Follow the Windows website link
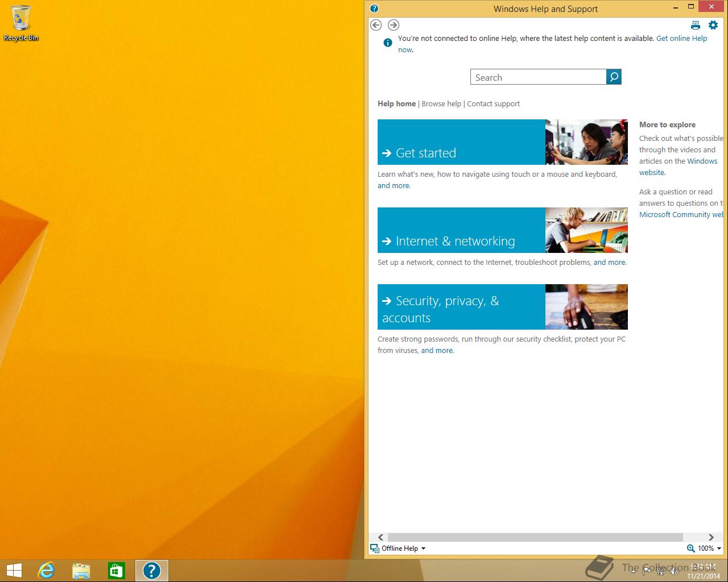 click(702, 161)
